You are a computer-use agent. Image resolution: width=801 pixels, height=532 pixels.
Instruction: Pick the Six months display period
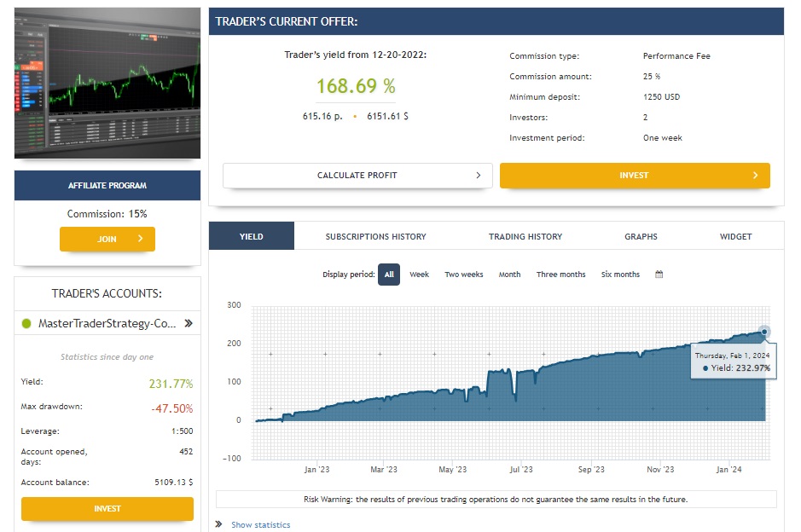(x=620, y=275)
